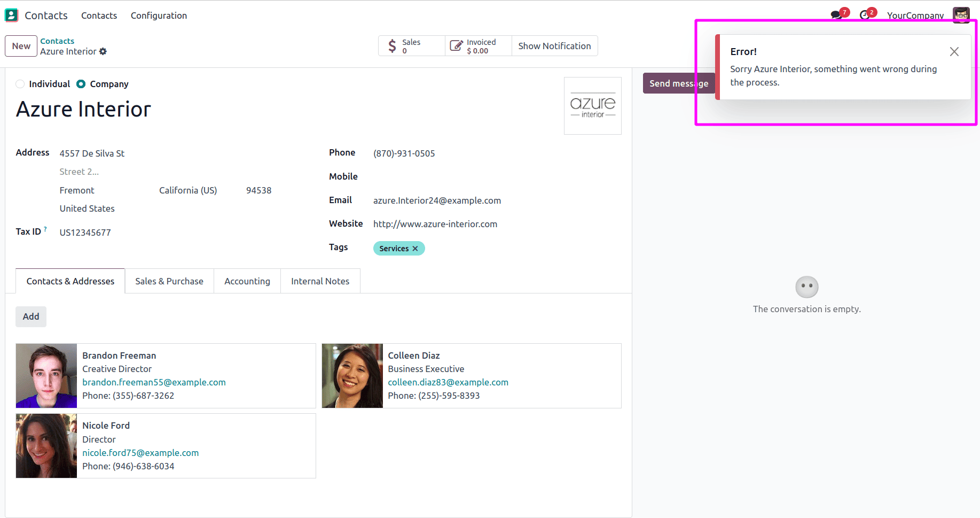The width and height of the screenshot is (980, 518).
Task: Click the Send message button
Action: (679, 83)
